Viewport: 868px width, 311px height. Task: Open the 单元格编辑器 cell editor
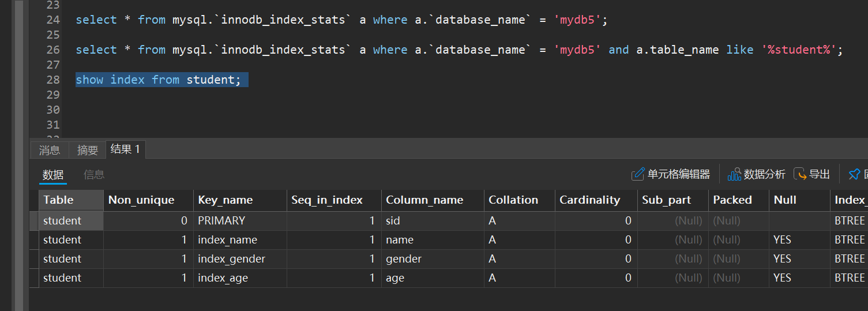pyautogui.click(x=671, y=174)
